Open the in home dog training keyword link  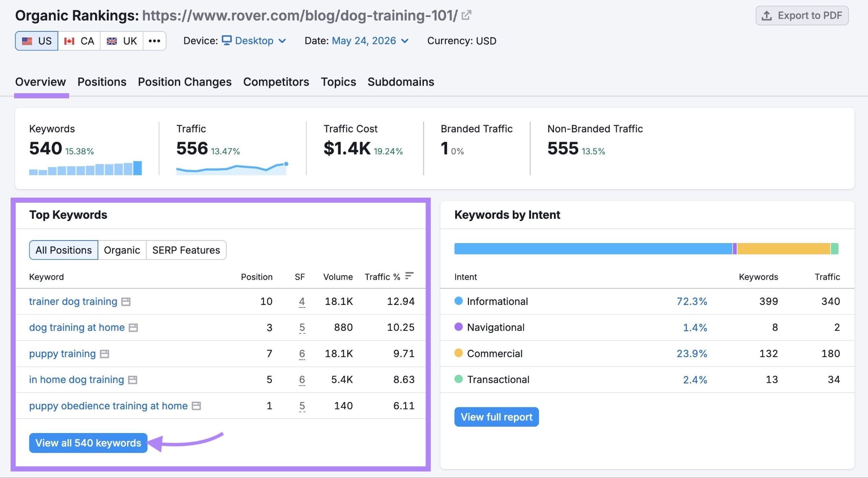pyautogui.click(x=76, y=380)
